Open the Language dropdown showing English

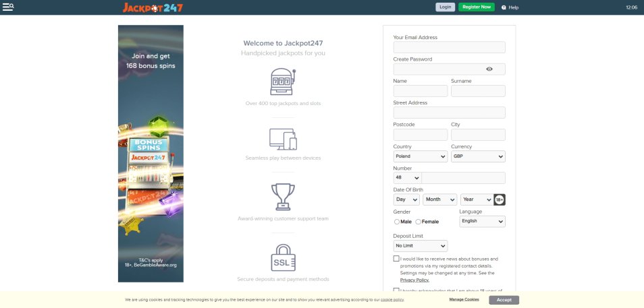(x=482, y=222)
